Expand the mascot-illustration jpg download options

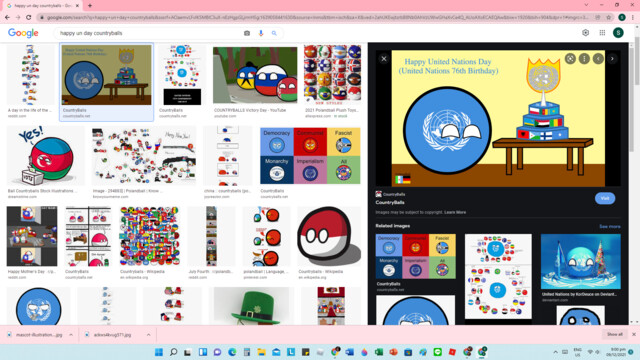click(x=71, y=335)
